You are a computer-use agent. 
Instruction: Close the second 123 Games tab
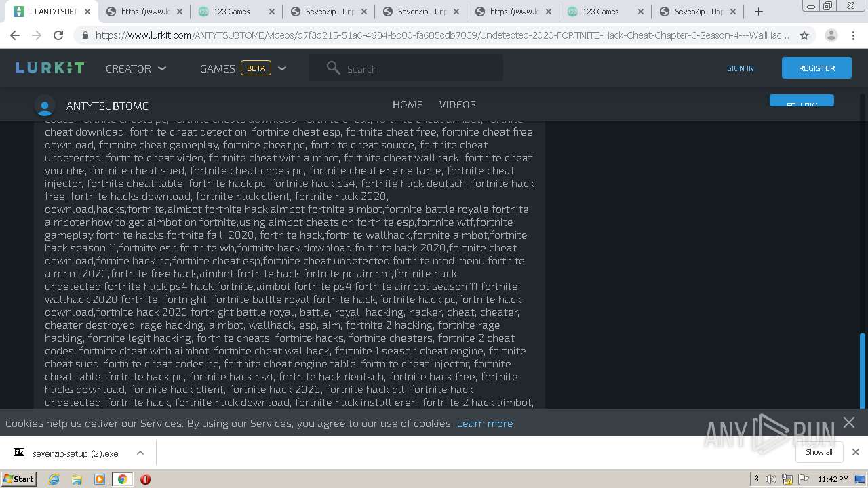click(x=641, y=12)
